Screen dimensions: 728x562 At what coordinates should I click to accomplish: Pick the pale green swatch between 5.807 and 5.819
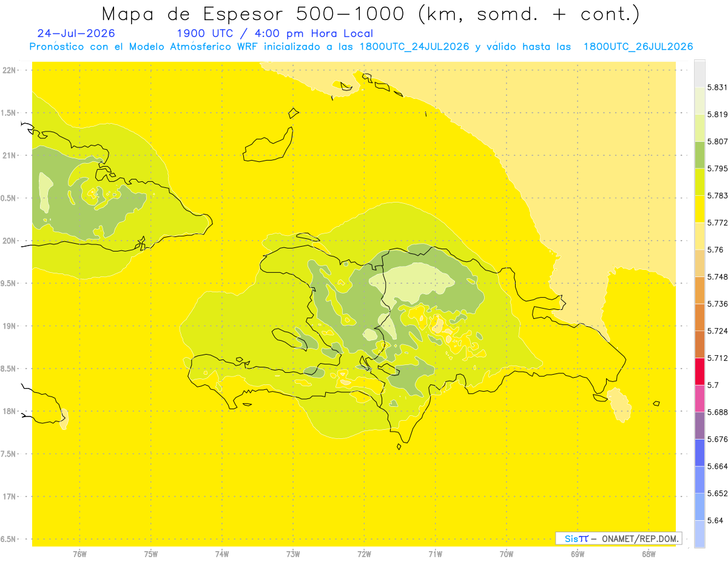click(699, 128)
